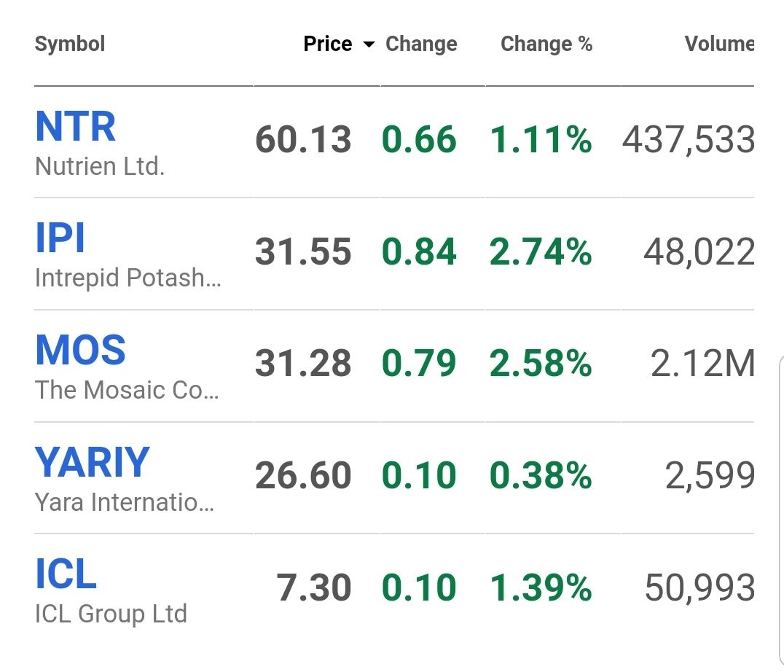Click the Intrepid Potash company name

128,278
